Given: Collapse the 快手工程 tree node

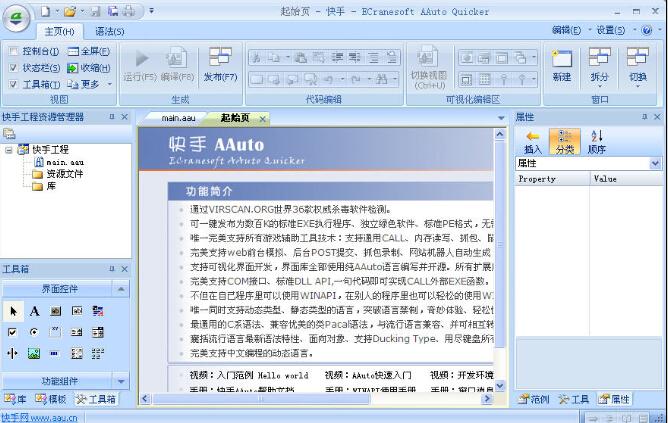Looking at the screenshot, I should point(9,149).
